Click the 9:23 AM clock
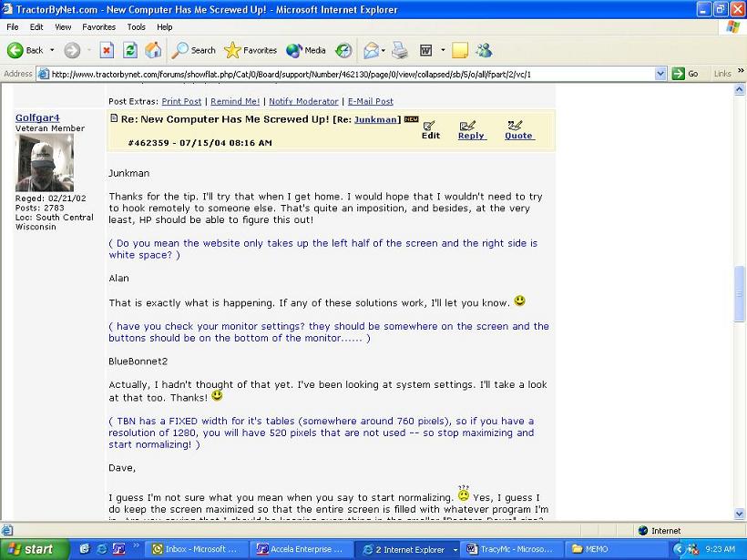This screenshot has width=747, height=560. (721, 549)
